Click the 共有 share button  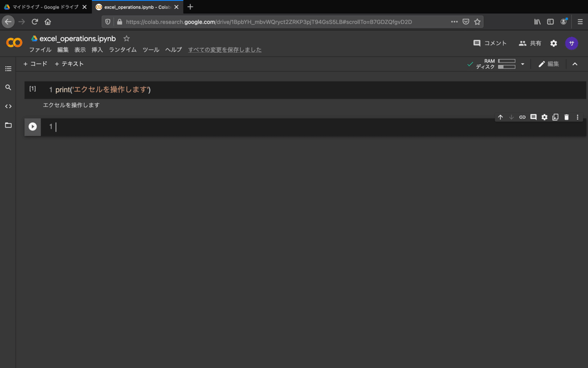point(530,43)
